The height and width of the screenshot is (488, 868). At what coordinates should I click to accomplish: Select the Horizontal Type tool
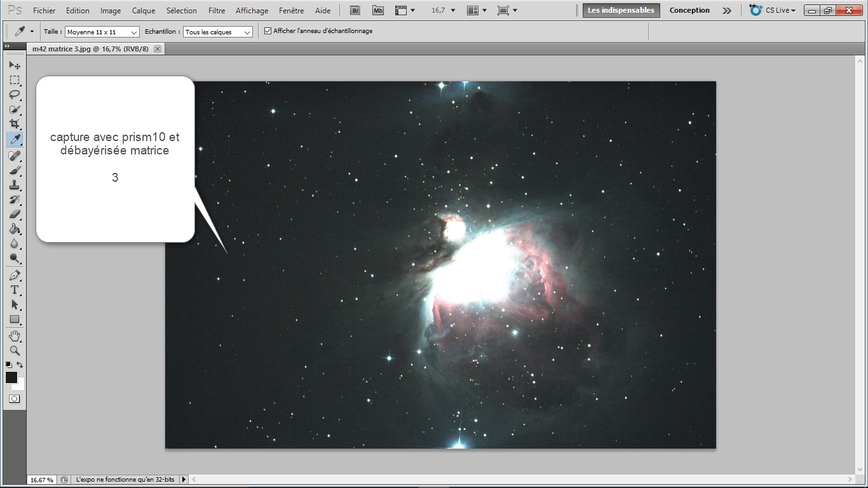(15, 290)
